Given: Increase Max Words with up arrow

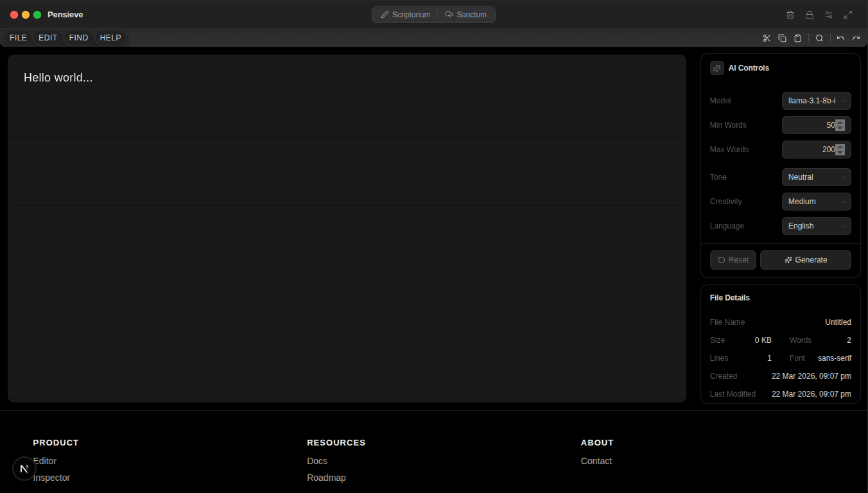Looking at the screenshot, I should pyautogui.click(x=840, y=146).
